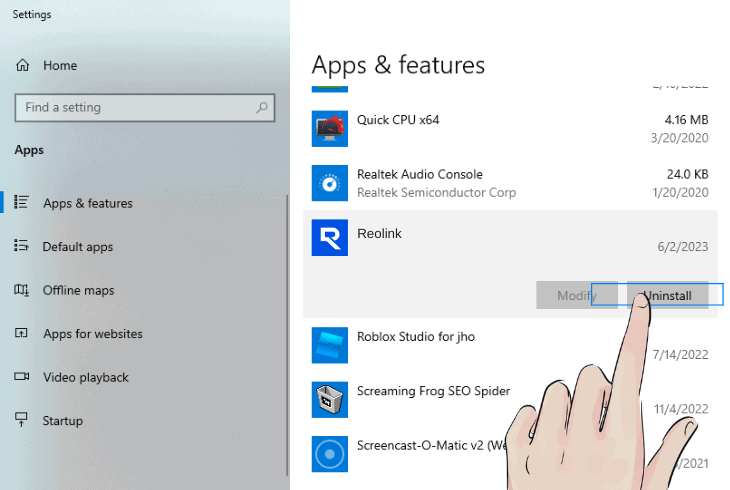This screenshot has height=490, width=730.
Task: Click the Default apps icon
Action: pyautogui.click(x=21, y=245)
